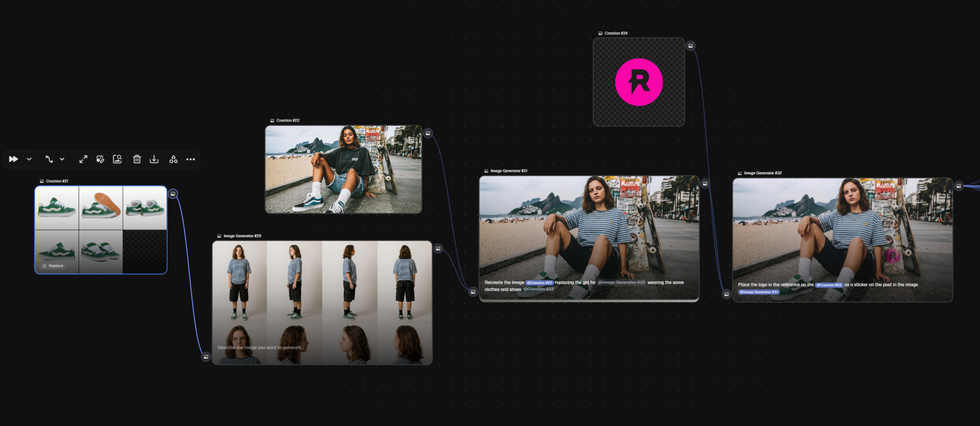
Task: Click the @Image Generator #31 tag in the prompt
Action: coord(759,292)
